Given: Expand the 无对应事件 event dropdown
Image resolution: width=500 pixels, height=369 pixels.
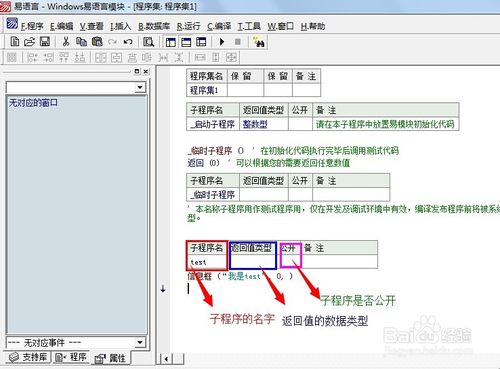Looking at the screenshot, I should coord(140,342).
